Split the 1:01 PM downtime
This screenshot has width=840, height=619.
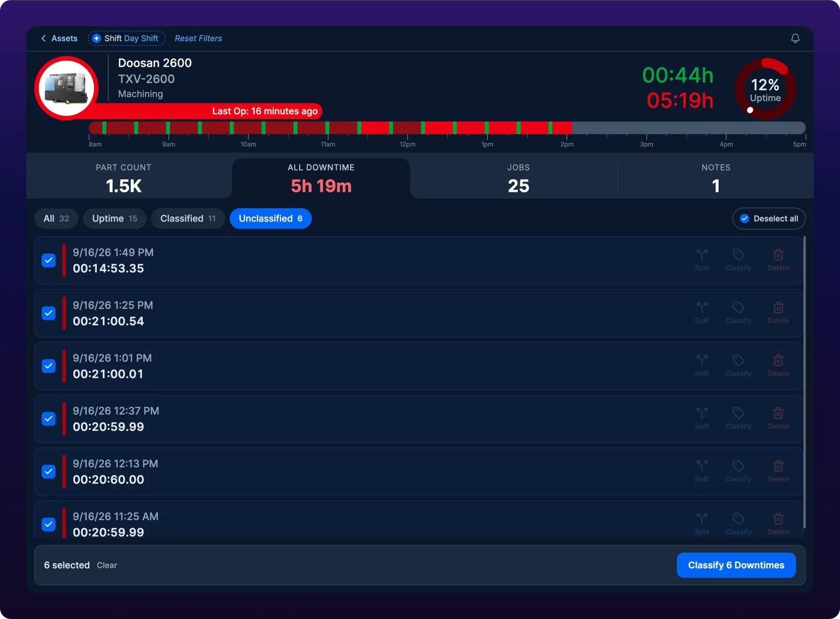(702, 365)
